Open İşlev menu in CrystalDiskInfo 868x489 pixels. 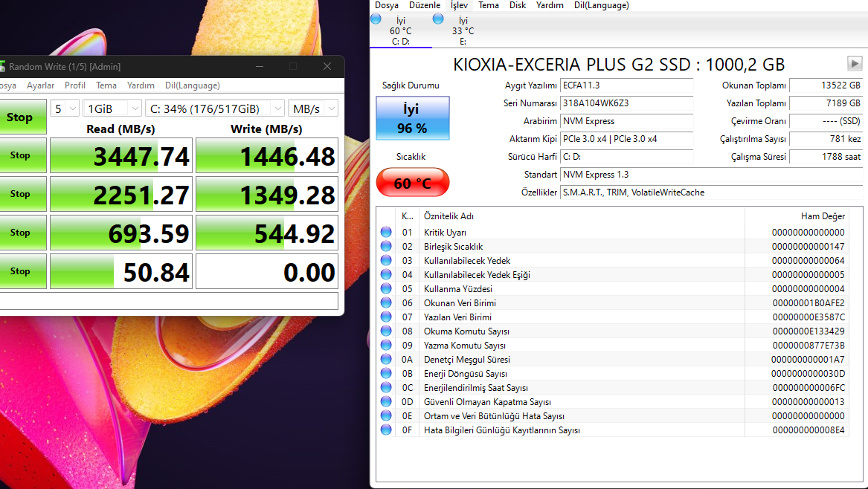(459, 5)
